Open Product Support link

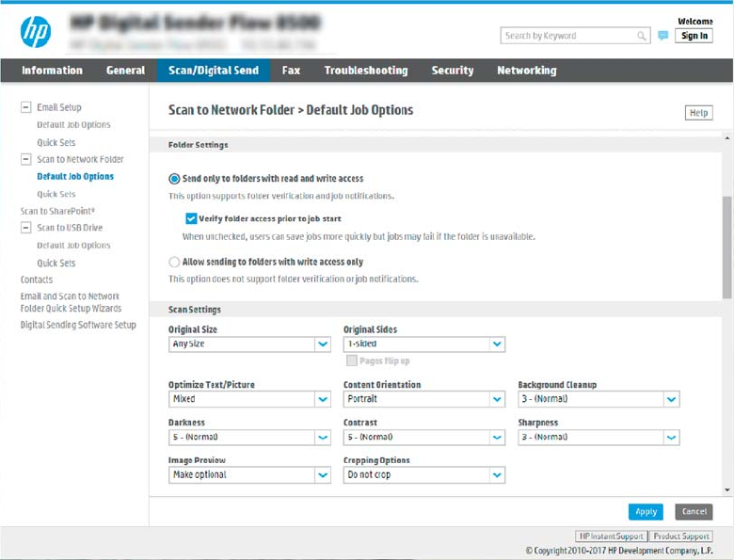681,536
